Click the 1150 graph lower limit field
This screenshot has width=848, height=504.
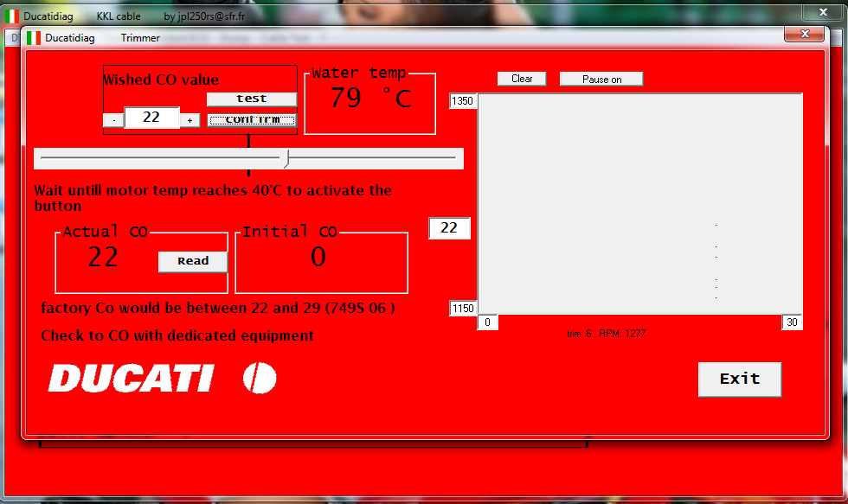click(x=463, y=309)
